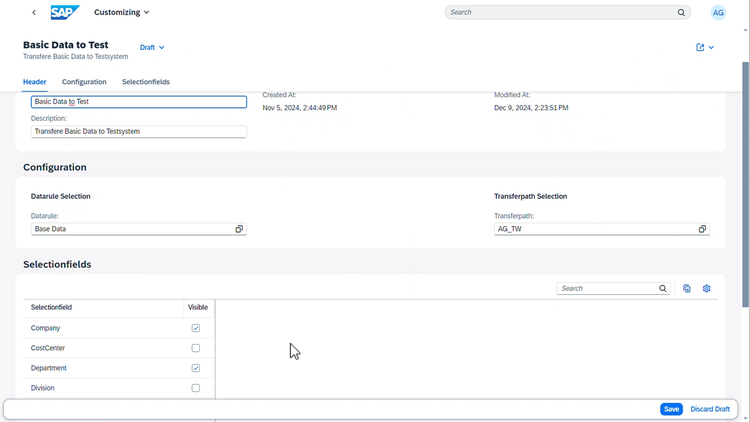Edit the Basic Data to Test name field

click(139, 101)
